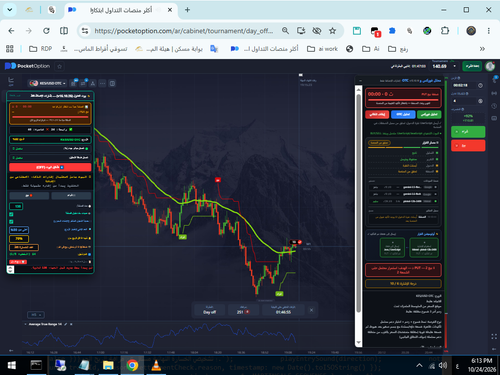Add asset to favorites with star
This screenshot has width=500, height=375.
60,66
